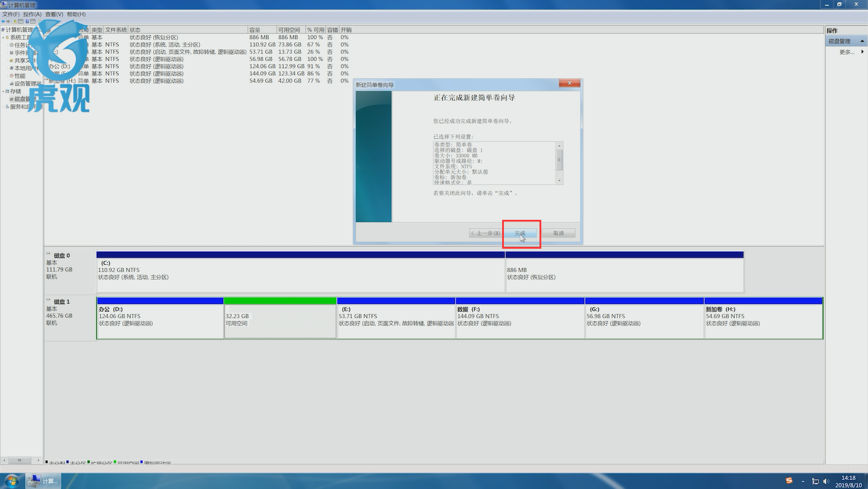
Task: Click the 可用空间 column header
Action: pos(291,30)
